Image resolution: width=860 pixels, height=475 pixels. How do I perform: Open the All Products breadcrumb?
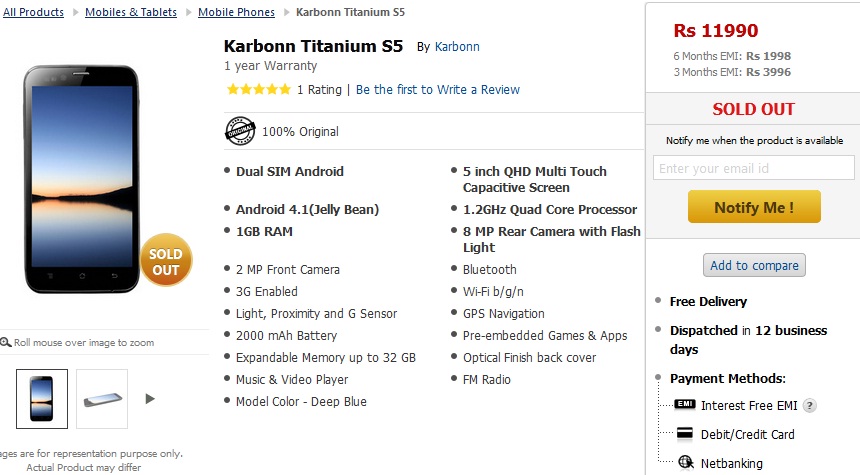click(33, 12)
